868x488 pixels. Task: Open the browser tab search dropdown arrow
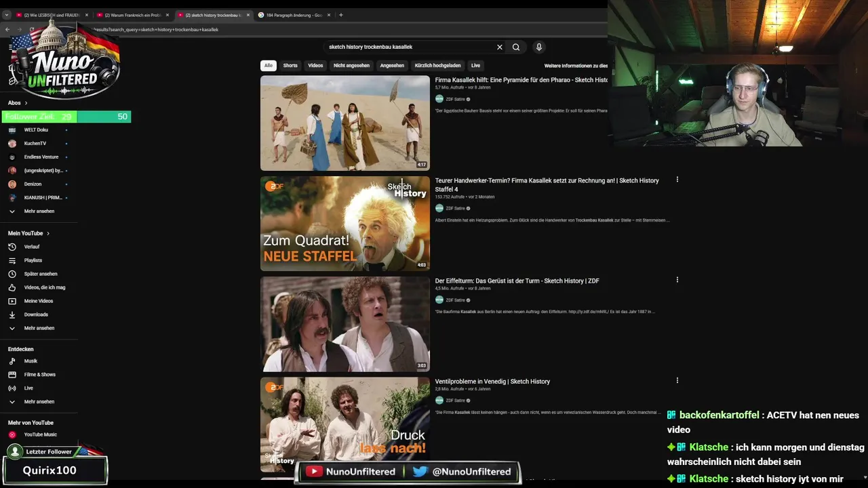(7, 15)
